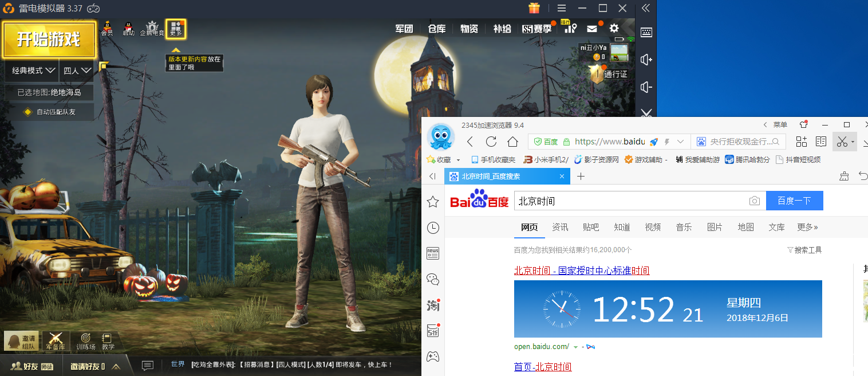Click the 世界 world chat channel label
The width and height of the screenshot is (868, 376).
(178, 365)
